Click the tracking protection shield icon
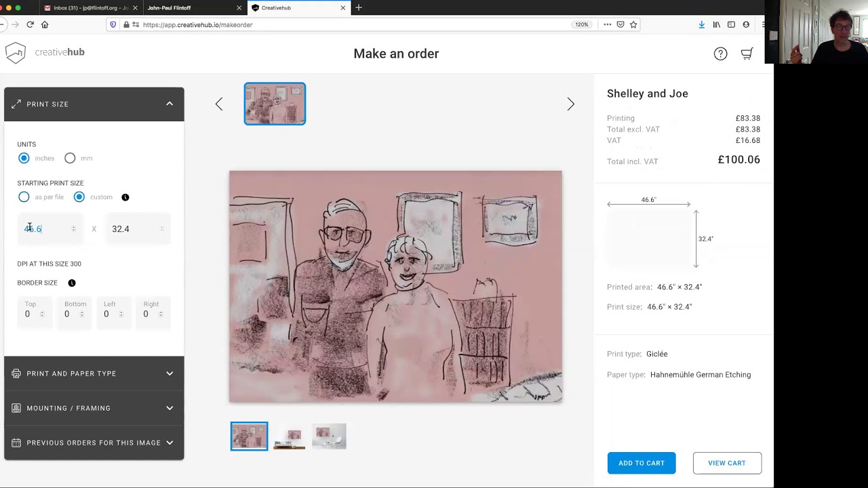The image size is (868, 488). tap(113, 24)
